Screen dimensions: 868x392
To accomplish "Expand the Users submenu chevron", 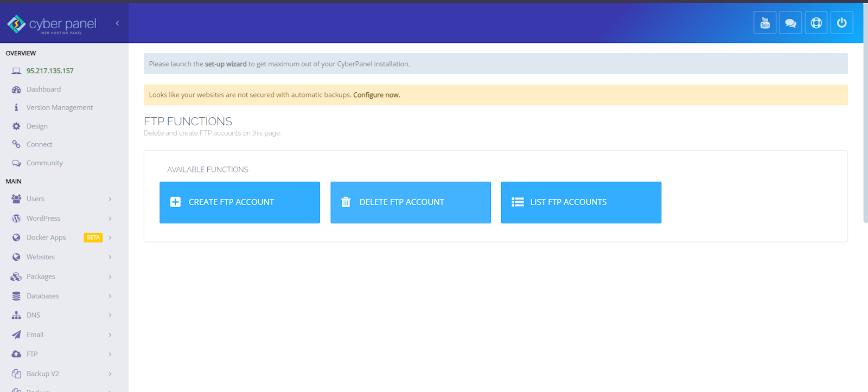I will [110, 199].
